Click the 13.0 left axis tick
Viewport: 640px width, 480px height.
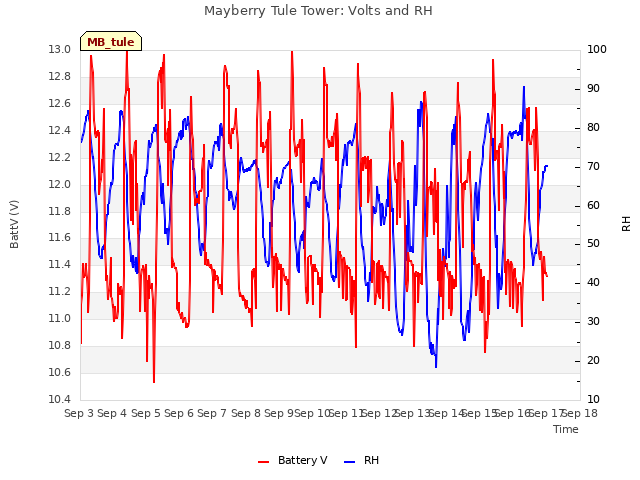(x=59, y=50)
